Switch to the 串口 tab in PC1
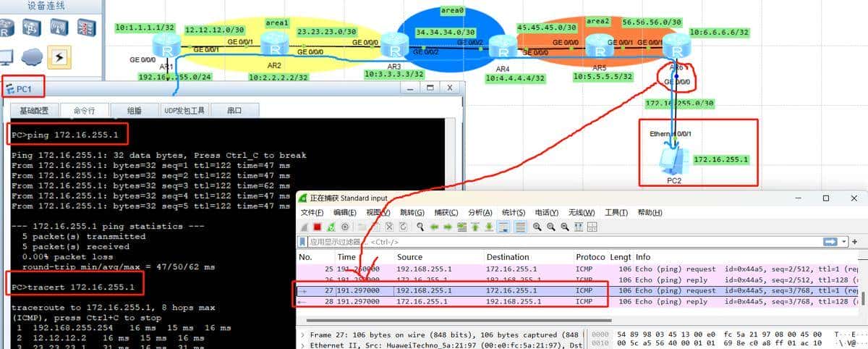The width and height of the screenshot is (868, 349). coord(234,111)
